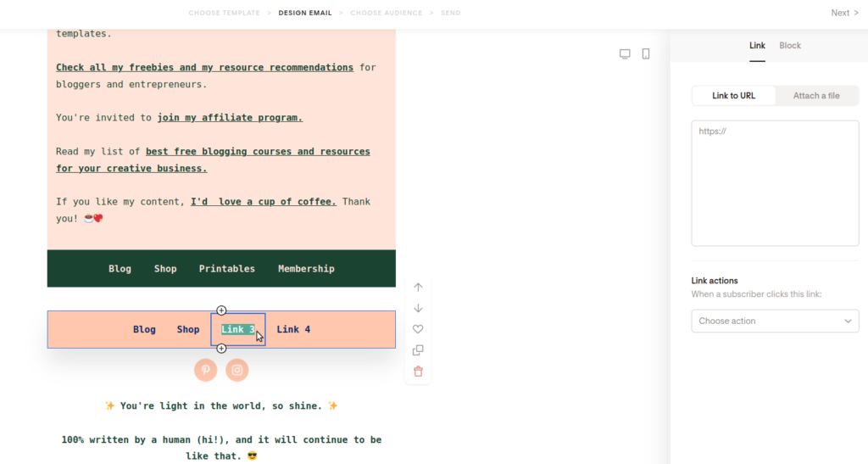Click freebies and resource recommendations link
Screen dimensions: 868x464
[x=204, y=68]
